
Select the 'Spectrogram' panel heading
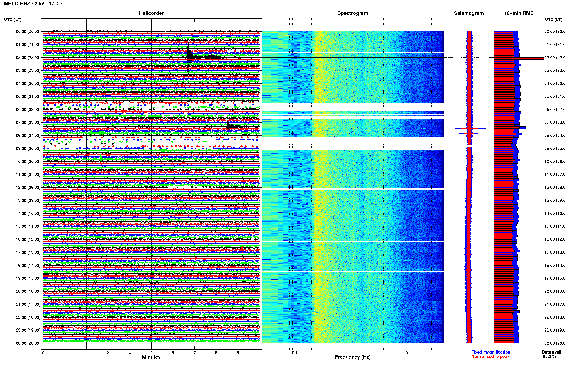click(353, 13)
